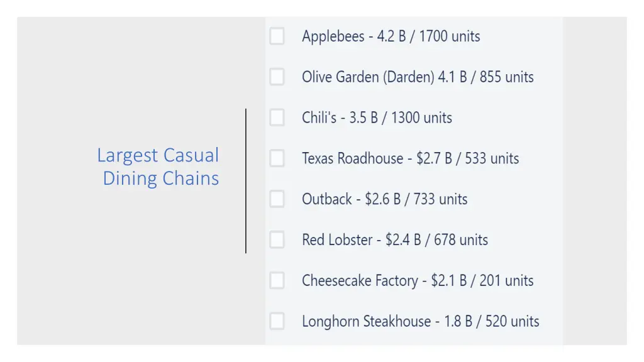Check the Applebees checkbox
Viewport: 644px width, 362px height.
(x=277, y=36)
